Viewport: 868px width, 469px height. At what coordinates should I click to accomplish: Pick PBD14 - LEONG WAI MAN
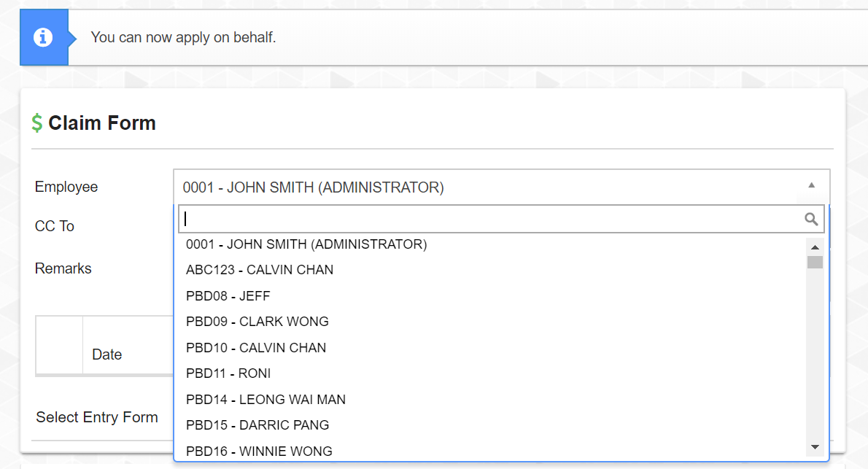pos(266,400)
